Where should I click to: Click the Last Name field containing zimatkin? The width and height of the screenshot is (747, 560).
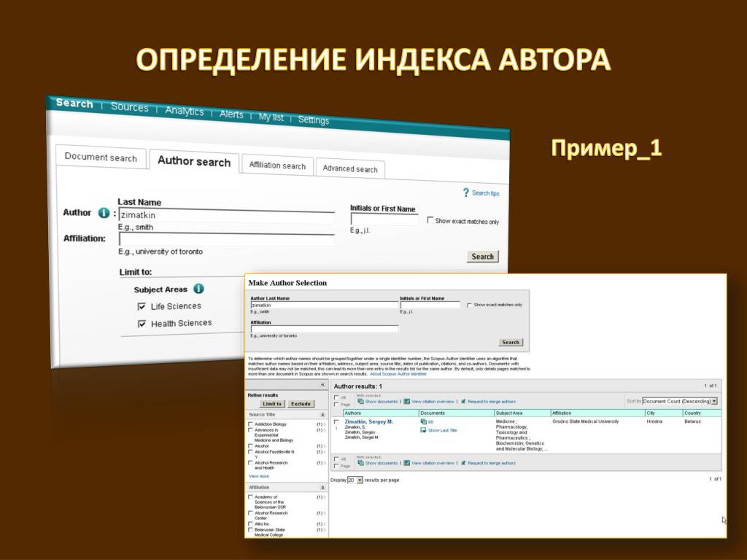[x=226, y=215]
